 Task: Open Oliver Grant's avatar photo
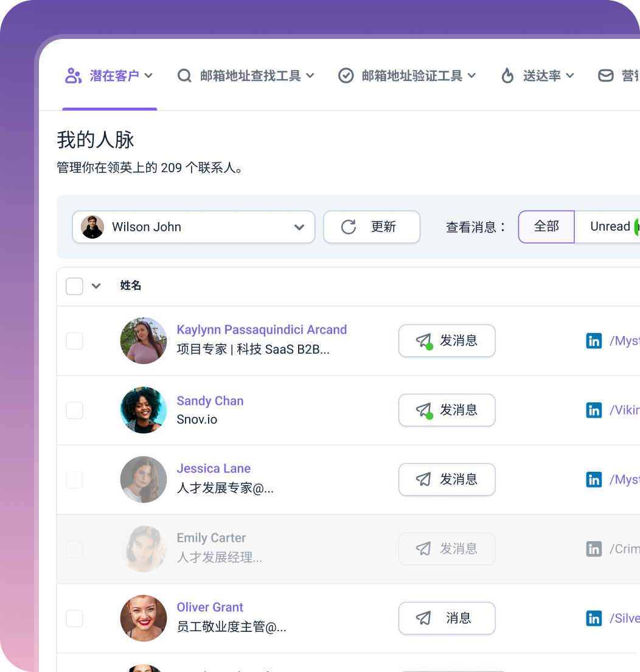[144, 618]
